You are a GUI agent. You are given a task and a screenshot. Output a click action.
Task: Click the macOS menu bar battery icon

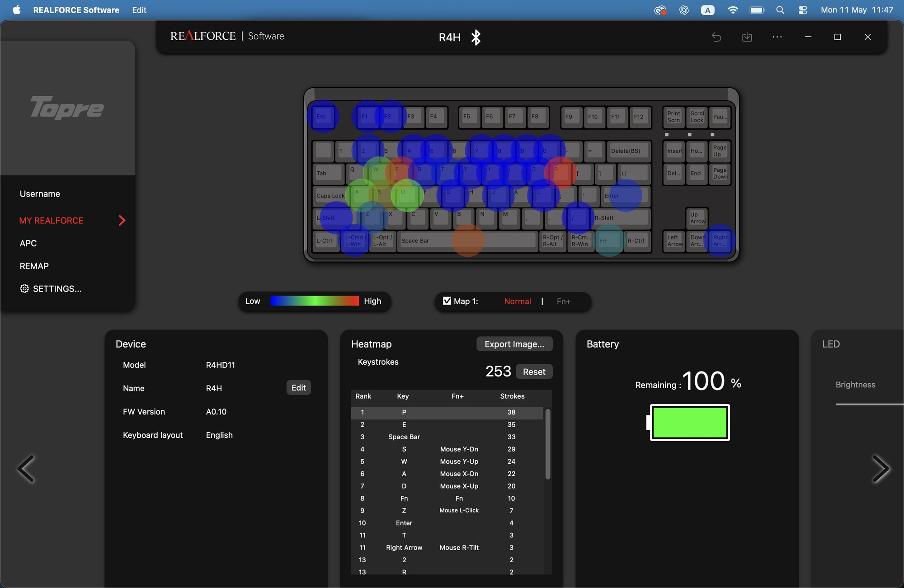point(757,10)
